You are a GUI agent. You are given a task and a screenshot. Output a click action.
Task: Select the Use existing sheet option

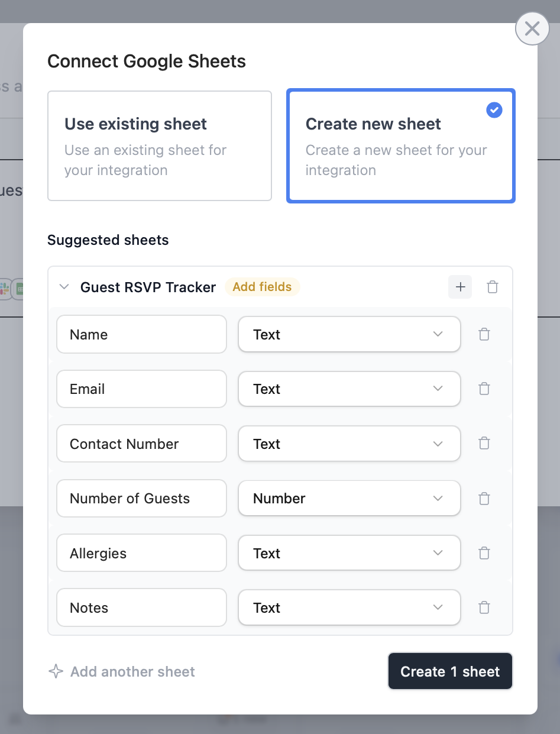click(160, 145)
